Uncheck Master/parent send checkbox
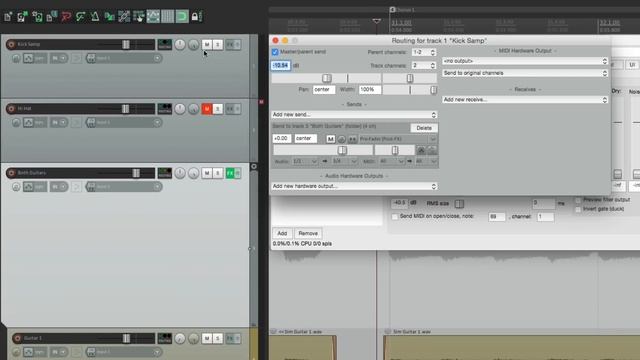640x360 pixels. tap(275, 52)
